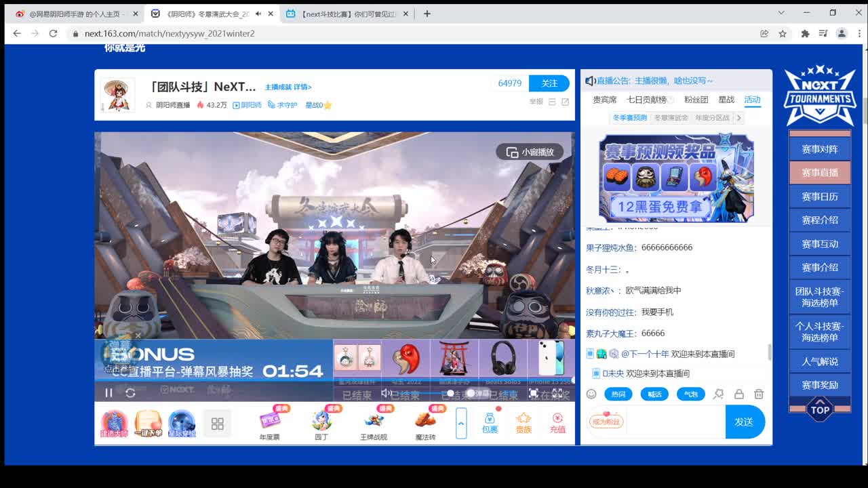Clear chat with the trash icon
The width and height of the screenshot is (868, 488).
click(x=759, y=394)
